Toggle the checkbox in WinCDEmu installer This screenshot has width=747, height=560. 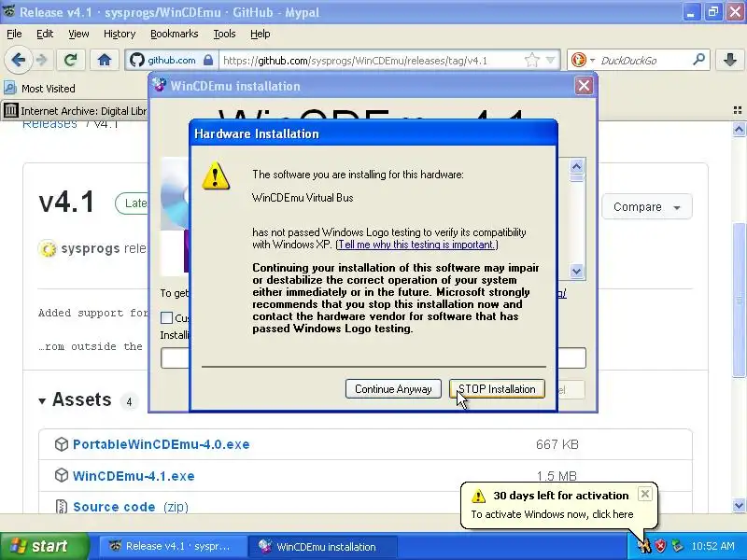(166, 317)
